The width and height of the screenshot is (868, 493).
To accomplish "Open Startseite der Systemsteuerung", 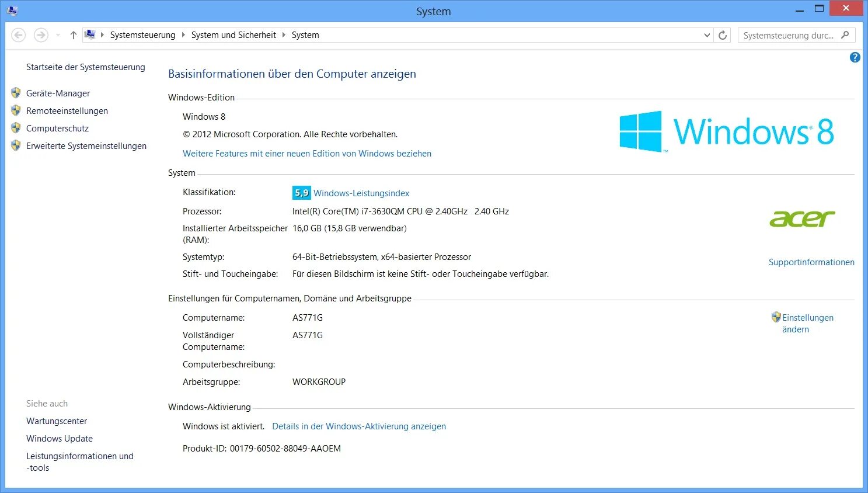I will point(86,67).
